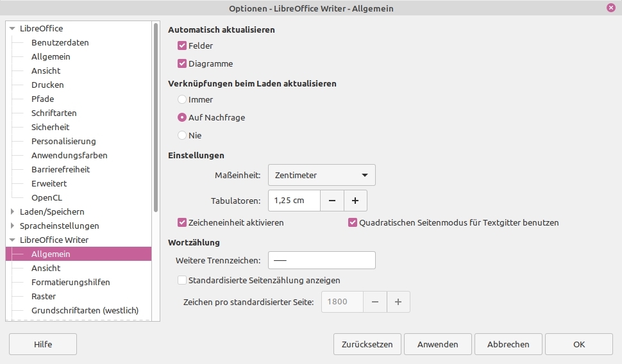Open the Anwendungsfarben options page
The width and height of the screenshot is (622, 364).
(69, 156)
